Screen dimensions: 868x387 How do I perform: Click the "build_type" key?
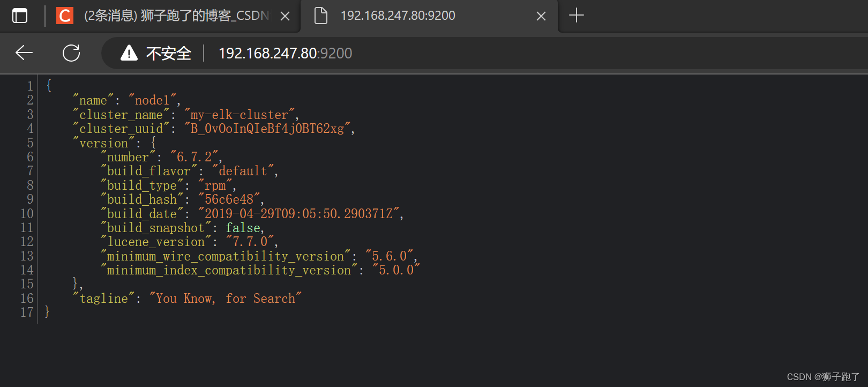[142, 185]
